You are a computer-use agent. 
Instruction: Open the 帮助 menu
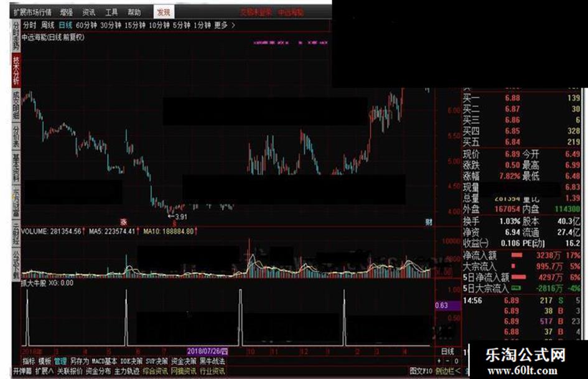[x=134, y=12]
